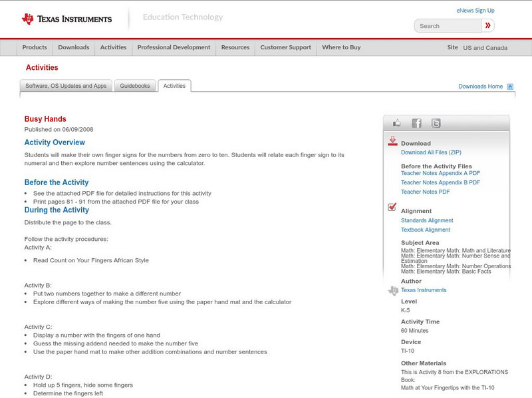Open Customer Support menu
This screenshot has height=398, width=532.
(286, 47)
